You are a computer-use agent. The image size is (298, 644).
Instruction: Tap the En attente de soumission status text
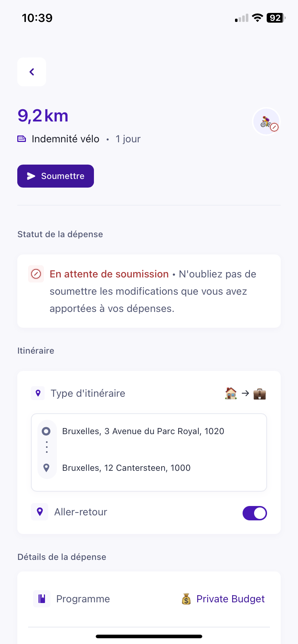(109, 274)
